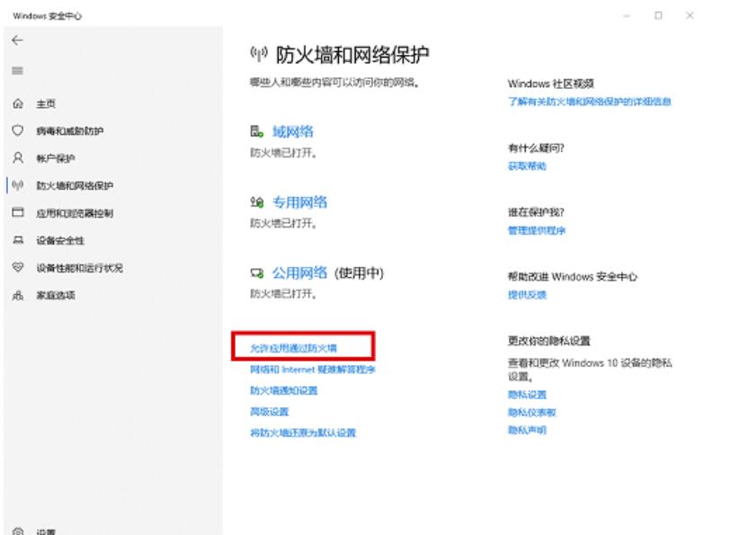Click the family icon for 家庭选项

pyautogui.click(x=18, y=295)
